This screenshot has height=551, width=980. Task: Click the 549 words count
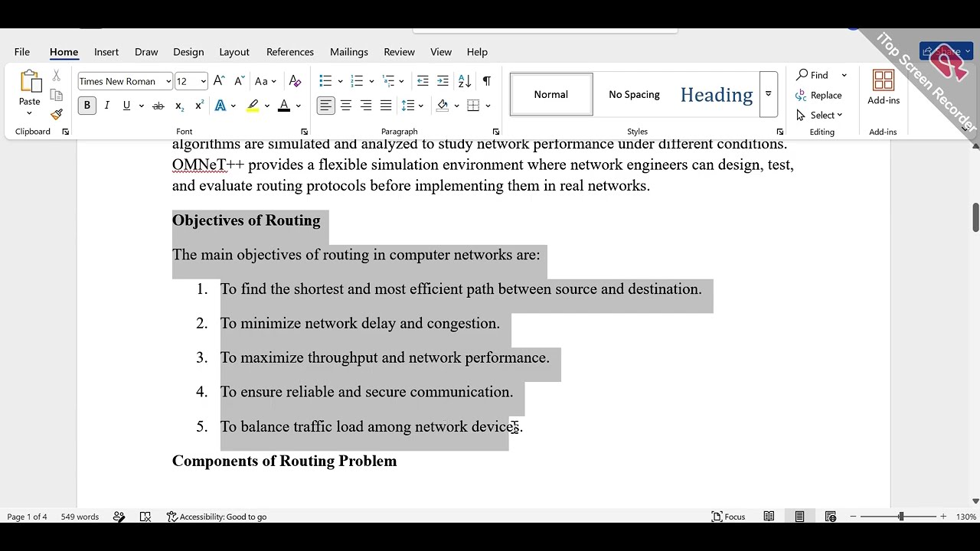click(x=80, y=517)
